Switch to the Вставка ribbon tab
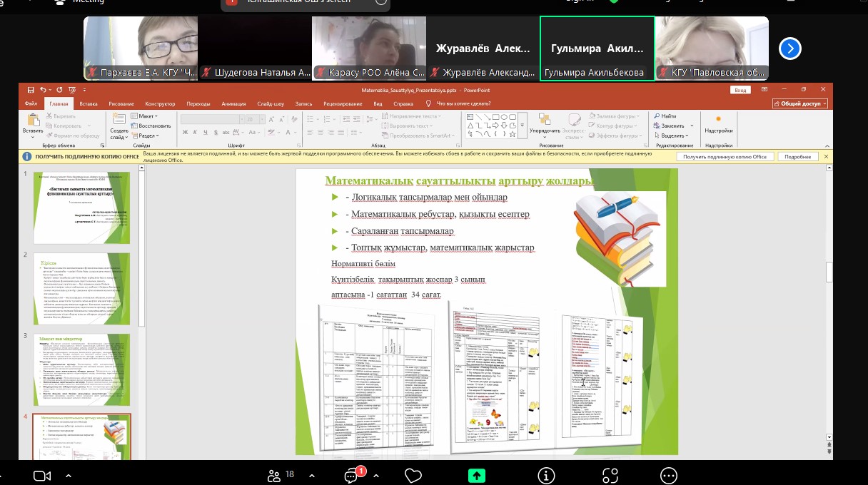The height and width of the screenshot is (485, 868). coord(89,103)
